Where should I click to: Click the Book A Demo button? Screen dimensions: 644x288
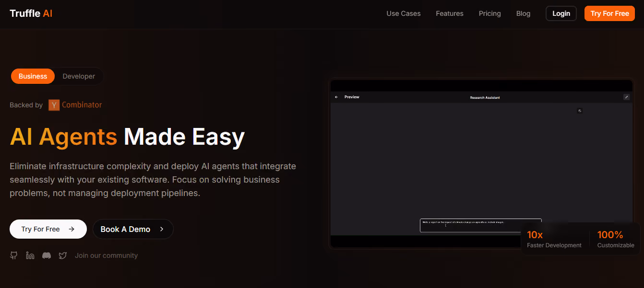pos(133,229)
